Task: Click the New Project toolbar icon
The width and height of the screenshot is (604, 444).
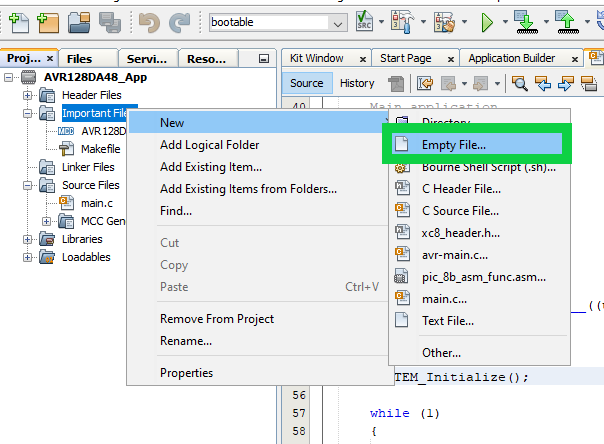Action: [48, 21]
